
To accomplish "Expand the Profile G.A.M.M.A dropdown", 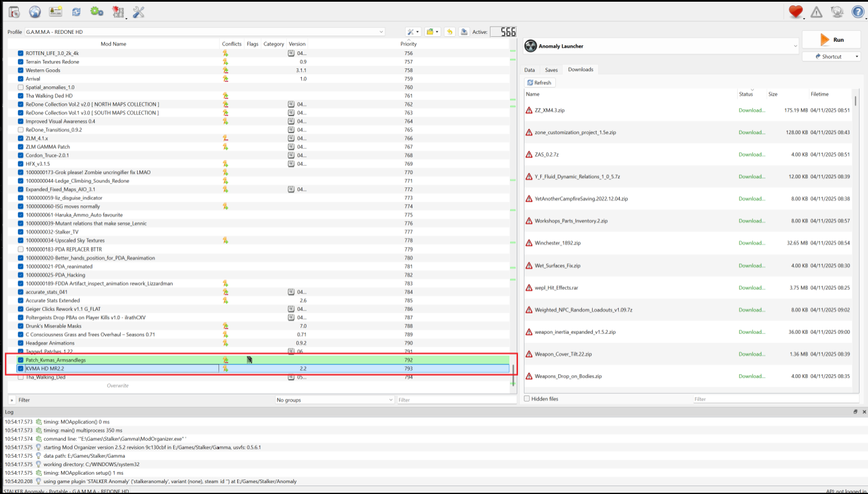I will pyautogui.click(x=204, y=31).
